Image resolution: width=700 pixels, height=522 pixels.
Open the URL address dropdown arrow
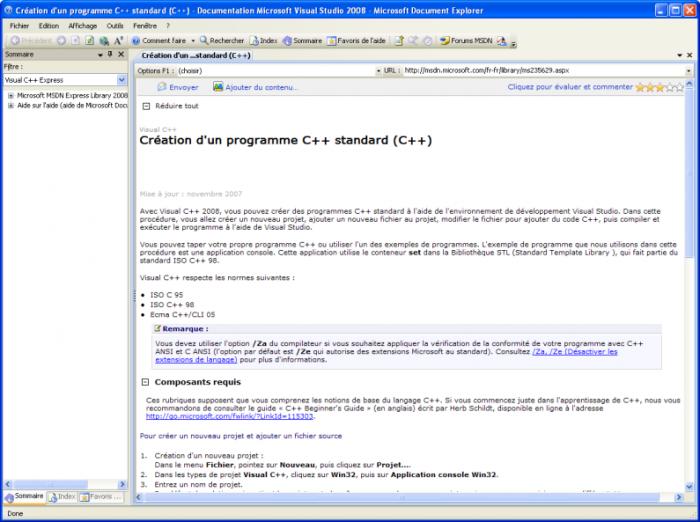(x=689, y=71)
